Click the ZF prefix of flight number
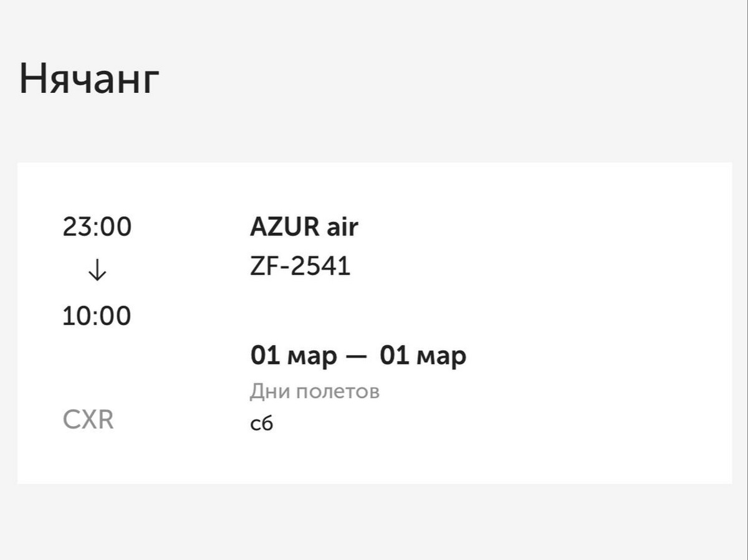Image resolution: width=748 pixels, height=560 pixels. click(263, 267)
